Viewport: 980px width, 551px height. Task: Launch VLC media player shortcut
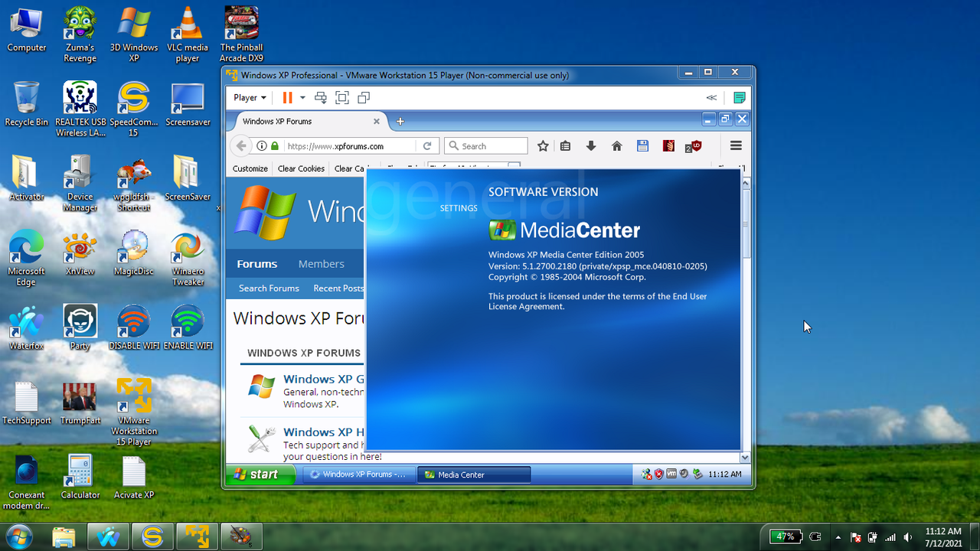pyautogui.click(x=188, y=34)
